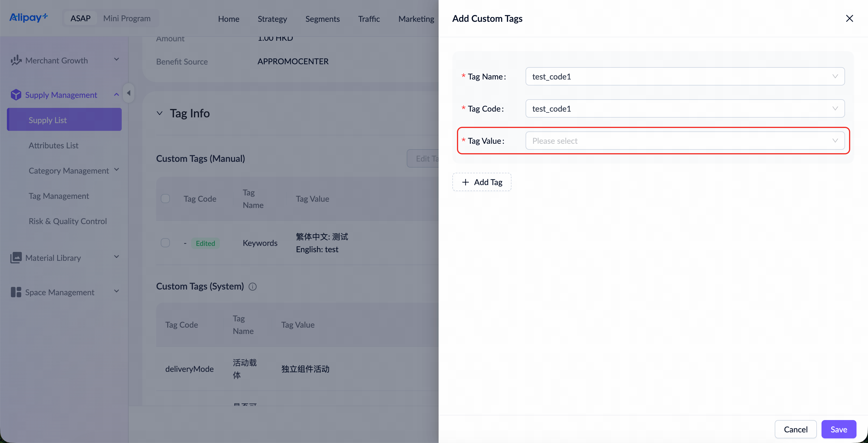The image size is (868, 443).
Task: Cancel adding custom tags
Action: tap(796, 429)
